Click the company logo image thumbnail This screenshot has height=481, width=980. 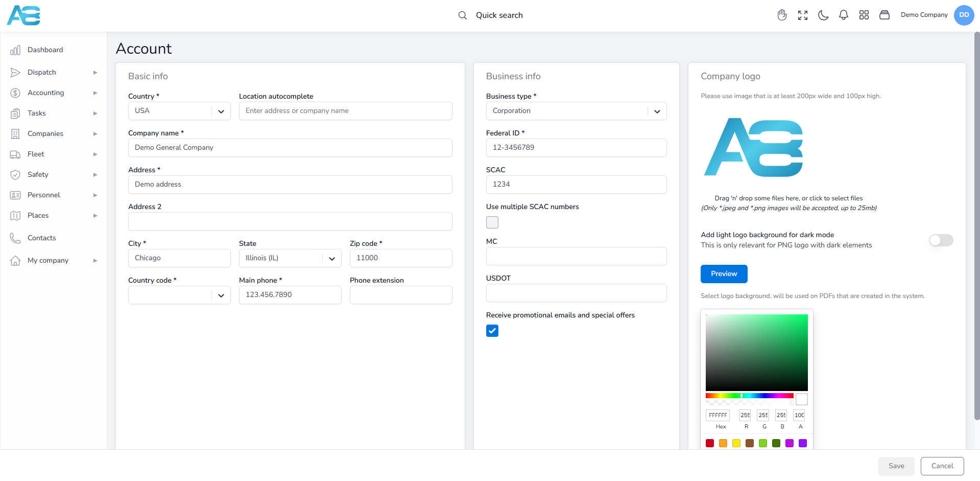pyautogui.click(x=754, y=148)
